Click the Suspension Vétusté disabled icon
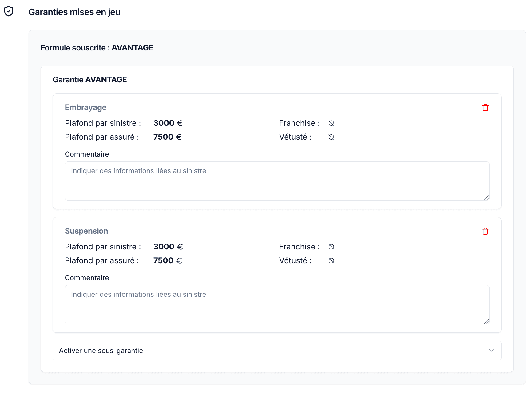Image resolution: width=532 pixels, height=393 pixels. tap(331, 261)
